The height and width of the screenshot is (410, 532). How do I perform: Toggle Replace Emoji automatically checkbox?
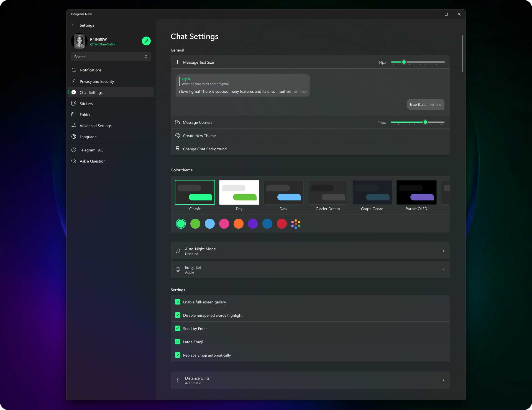178,355
